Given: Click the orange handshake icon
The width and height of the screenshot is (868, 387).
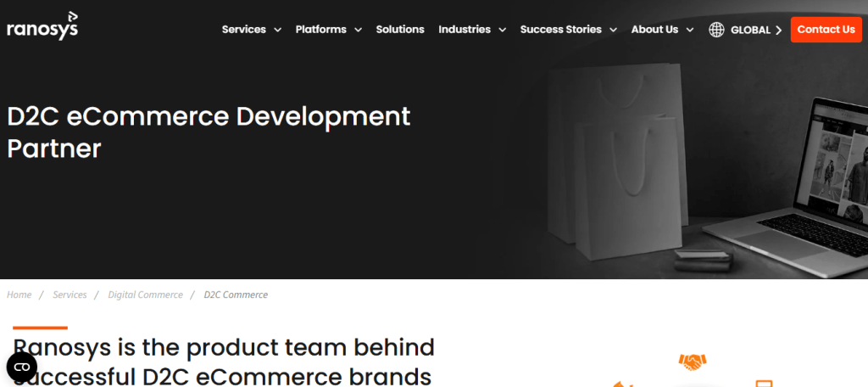Looking at the screenshot, I should click(x=693, y=362).
